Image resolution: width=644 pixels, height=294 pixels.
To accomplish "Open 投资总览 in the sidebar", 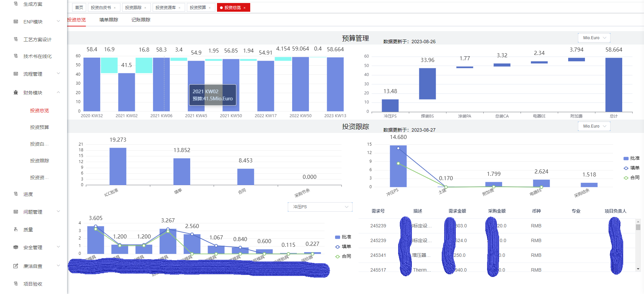I will [40, 111].
